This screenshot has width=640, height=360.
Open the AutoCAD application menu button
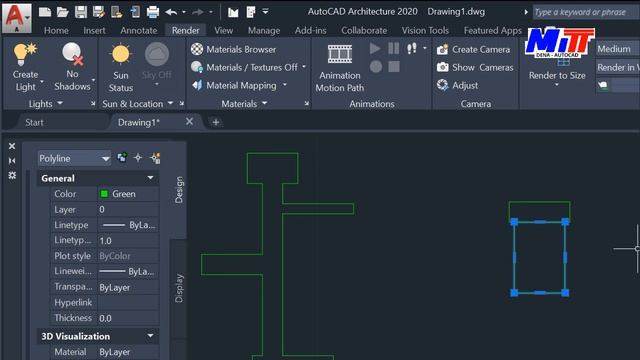[16, 18]
